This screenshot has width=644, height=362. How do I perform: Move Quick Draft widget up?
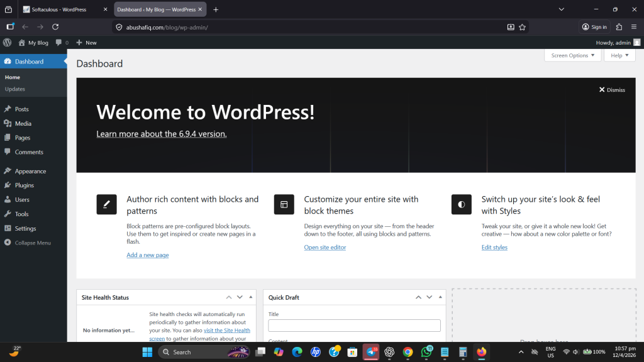[x=418, y=297]
